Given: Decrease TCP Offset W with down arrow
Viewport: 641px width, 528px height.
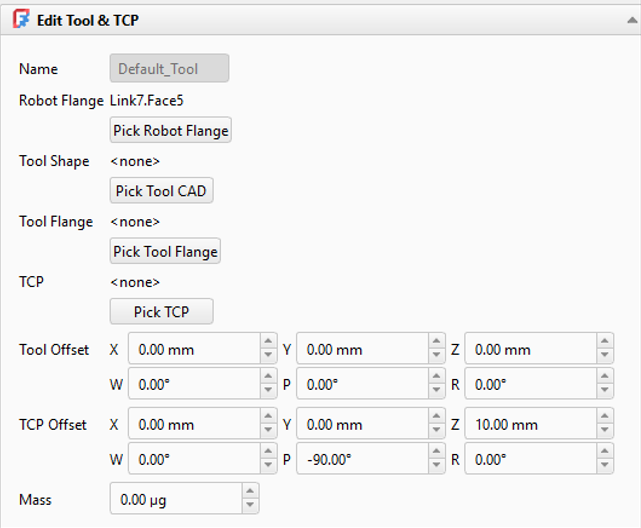Looking at the screenshot, I should click(268, 465).
